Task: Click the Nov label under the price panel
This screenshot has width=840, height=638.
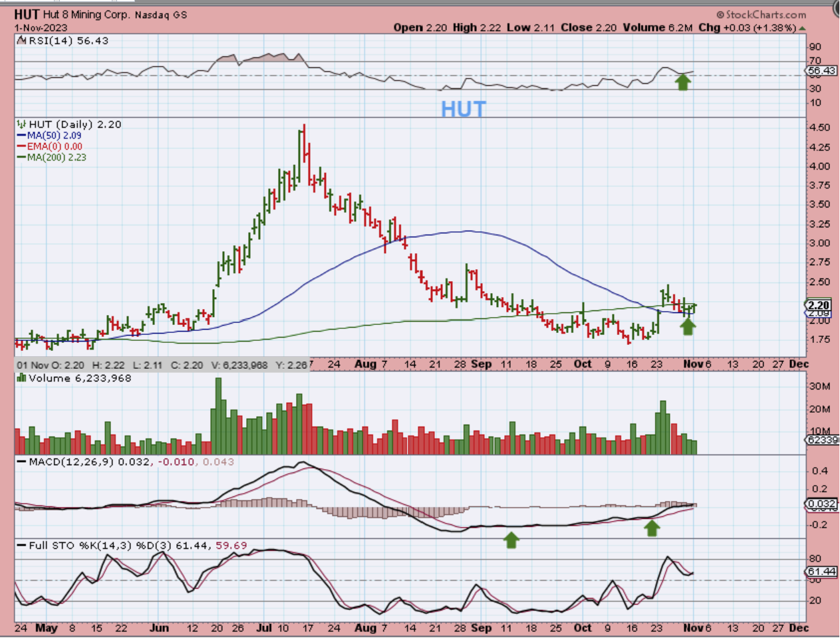Action: pyautogui.click(x=694, y=364)
